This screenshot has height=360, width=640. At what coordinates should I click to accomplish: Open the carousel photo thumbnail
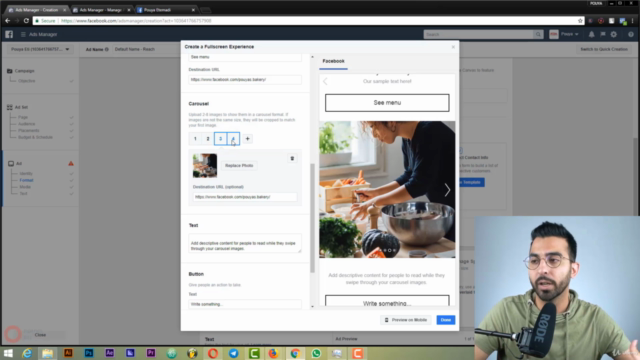click(x=205, y=165)
